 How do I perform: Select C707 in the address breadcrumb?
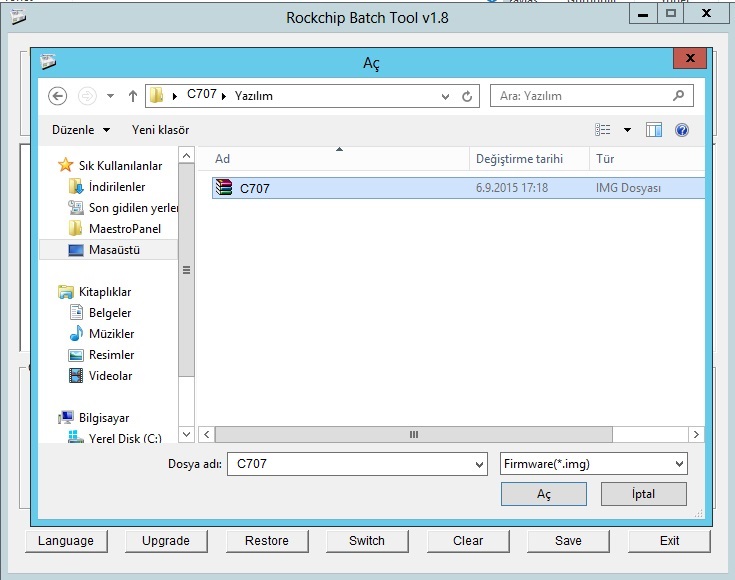tap(202, 95)
